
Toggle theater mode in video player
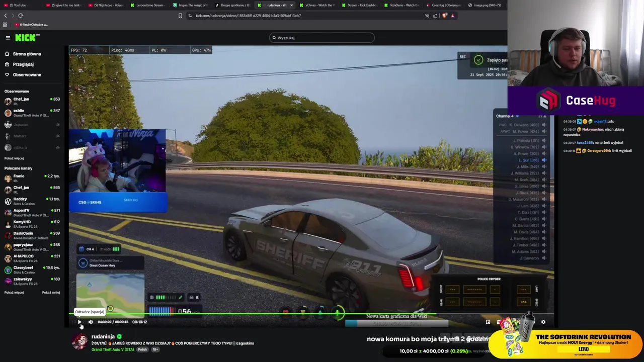[488, 322]
